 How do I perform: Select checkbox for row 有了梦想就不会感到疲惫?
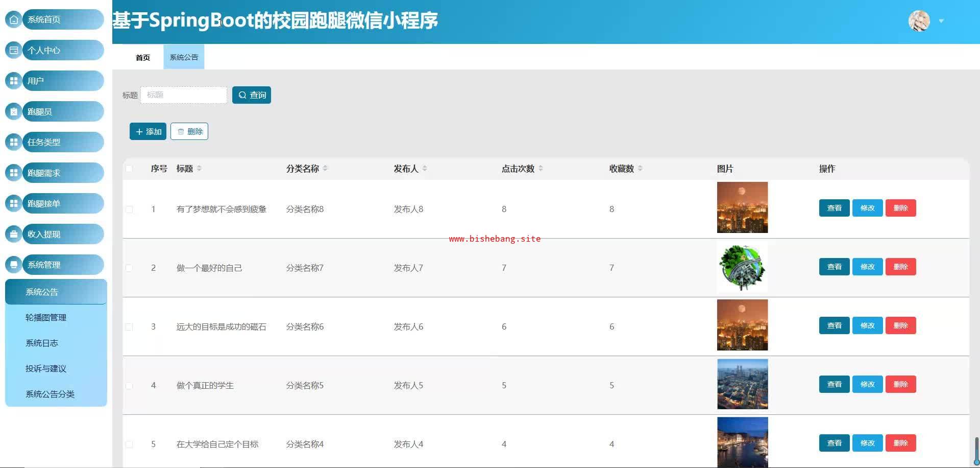point(129,209)
